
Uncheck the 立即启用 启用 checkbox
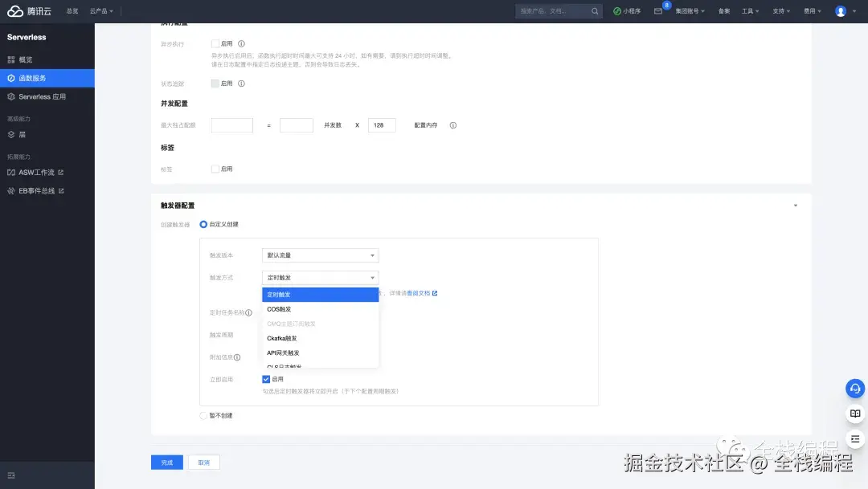pos(266,379)
